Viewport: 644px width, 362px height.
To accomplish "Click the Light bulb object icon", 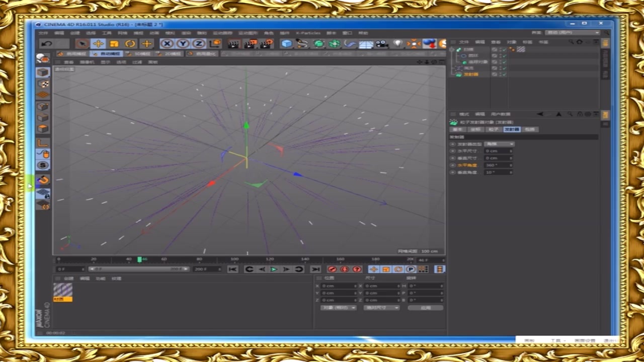I will pos(398,44).
